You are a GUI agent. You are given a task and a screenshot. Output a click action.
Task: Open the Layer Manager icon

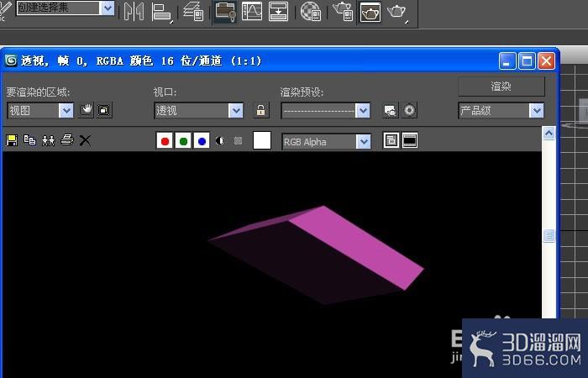click(193, 11)
